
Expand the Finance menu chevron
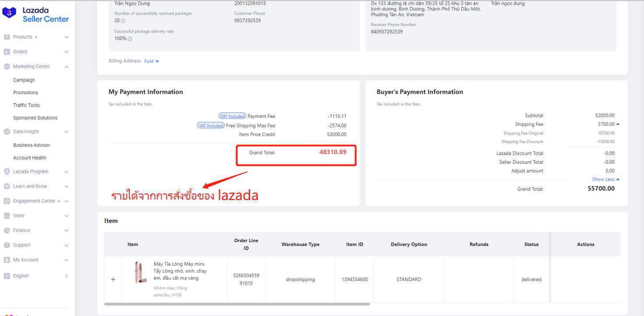(x=66, y=231)
